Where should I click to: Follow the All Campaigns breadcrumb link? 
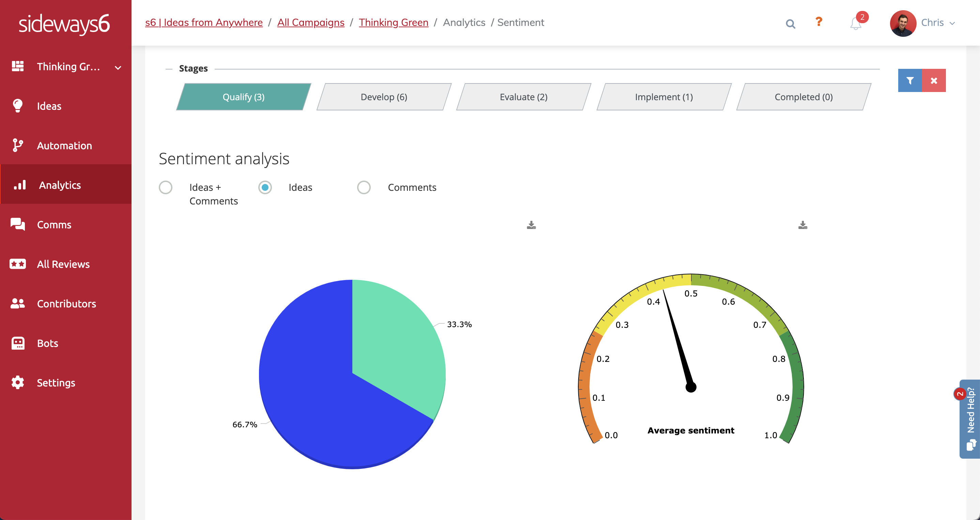tap(310, 22)
